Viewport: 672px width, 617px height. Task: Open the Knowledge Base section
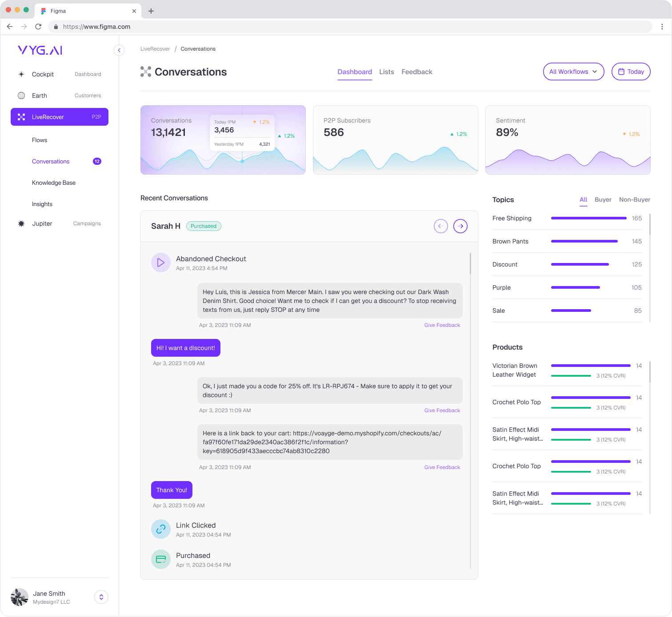pyautogui.click(x=54, y=183)
